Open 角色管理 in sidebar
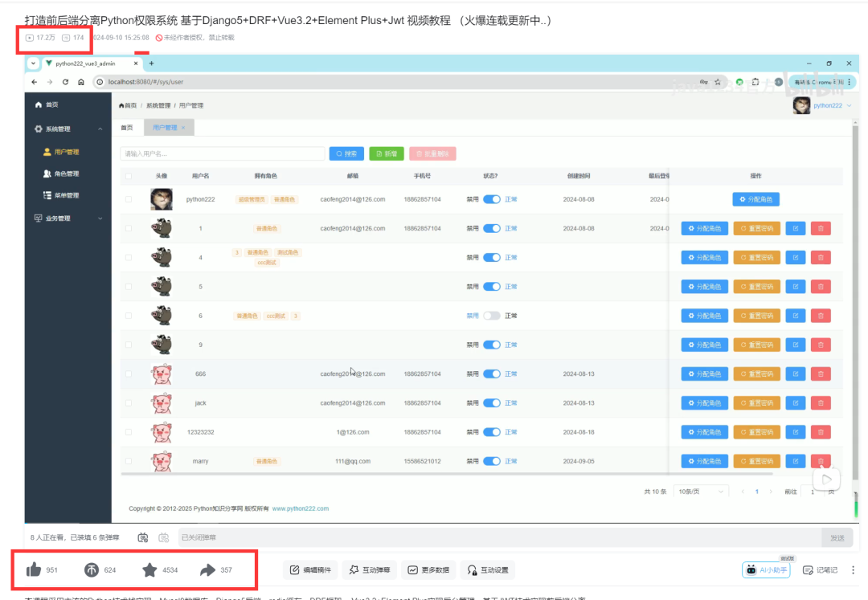The width and height of the screenshot is (868, 600). click(x=68, y=173)
